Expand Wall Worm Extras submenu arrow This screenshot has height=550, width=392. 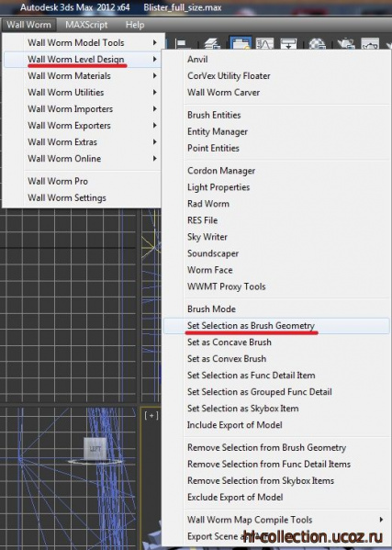154,141
